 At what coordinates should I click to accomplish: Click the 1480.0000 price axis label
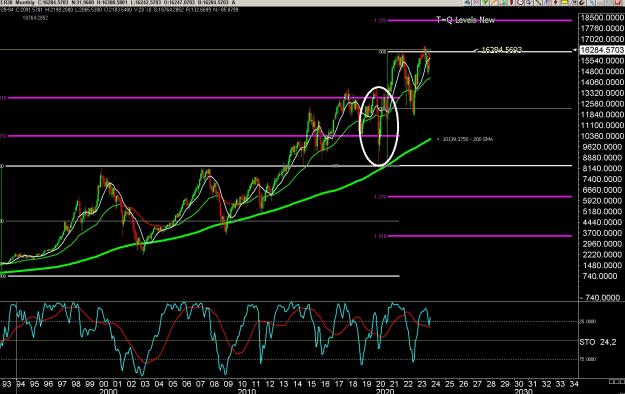coord(603,265)
